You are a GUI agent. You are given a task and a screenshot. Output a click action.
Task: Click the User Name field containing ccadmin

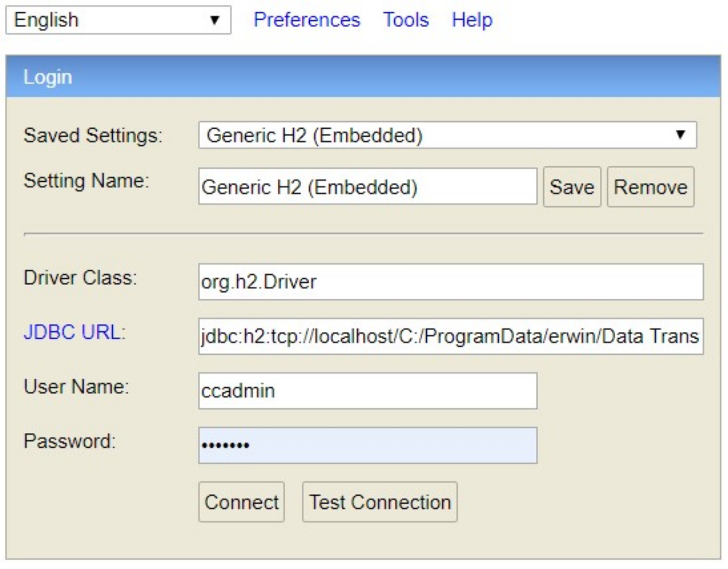tap(367, 391)
